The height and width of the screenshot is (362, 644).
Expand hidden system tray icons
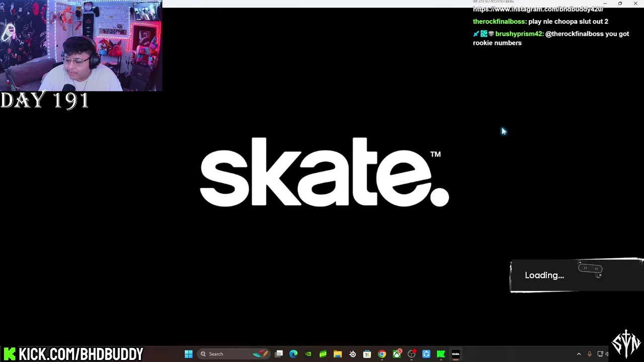coord(579,354)
